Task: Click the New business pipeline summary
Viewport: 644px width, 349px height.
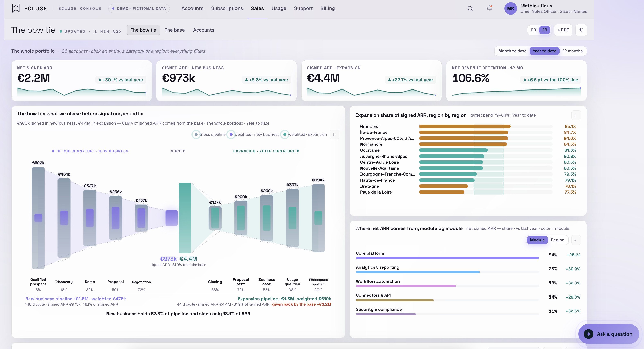Action: click(x=75, y=299)
